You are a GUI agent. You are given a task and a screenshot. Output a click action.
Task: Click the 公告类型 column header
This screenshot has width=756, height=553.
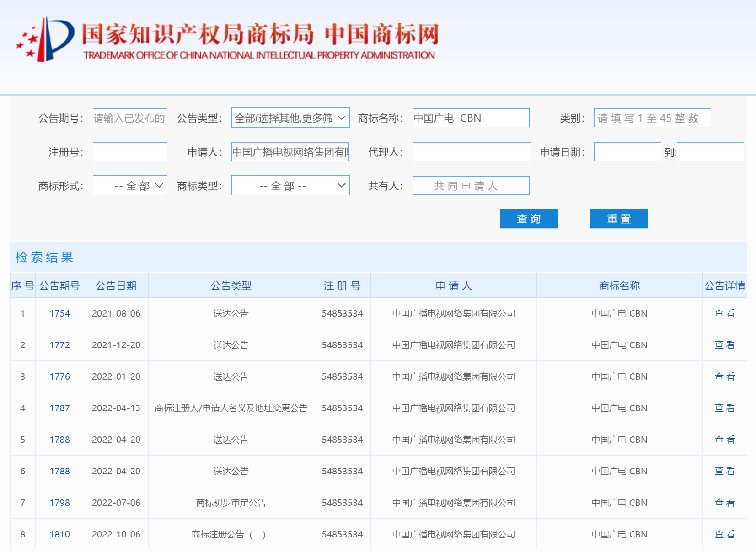click(231, 286)
